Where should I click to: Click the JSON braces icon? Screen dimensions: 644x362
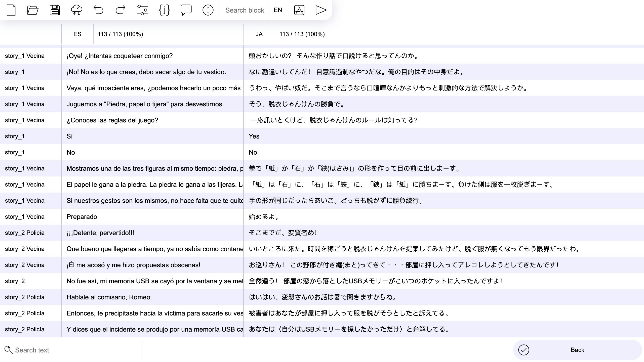point(164,10)
